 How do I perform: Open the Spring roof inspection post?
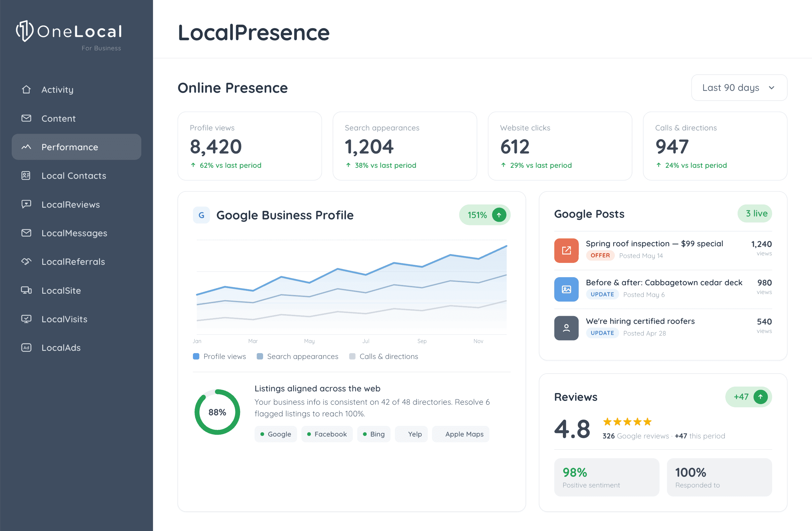tap(663, 250)
